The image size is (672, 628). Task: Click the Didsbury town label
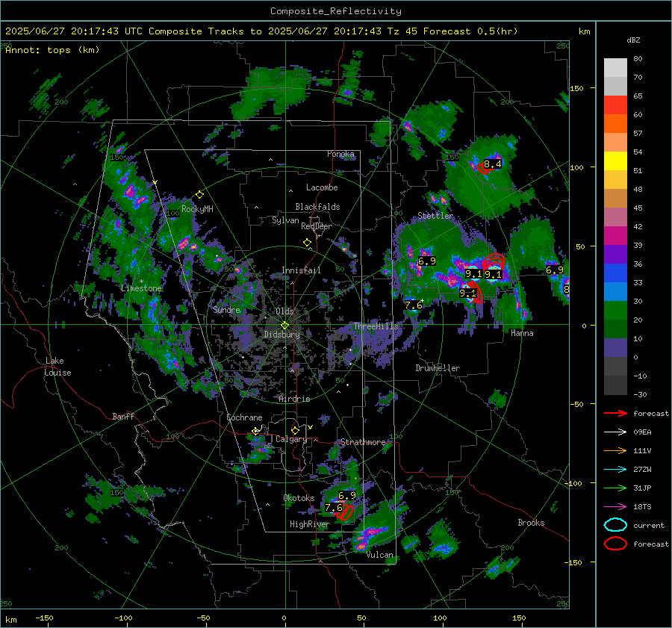point(281,335)
